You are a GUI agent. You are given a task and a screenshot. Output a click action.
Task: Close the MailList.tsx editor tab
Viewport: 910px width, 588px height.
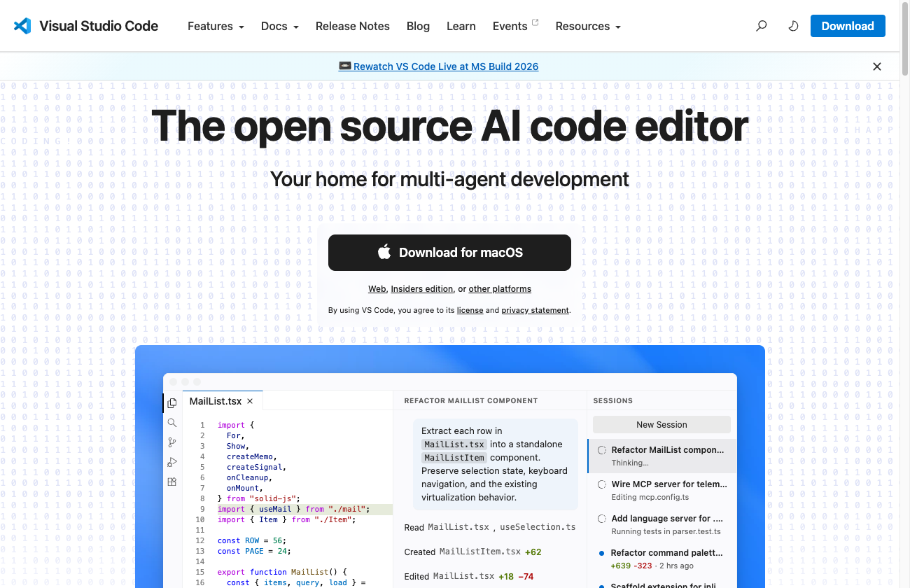(x=250, y=401)
